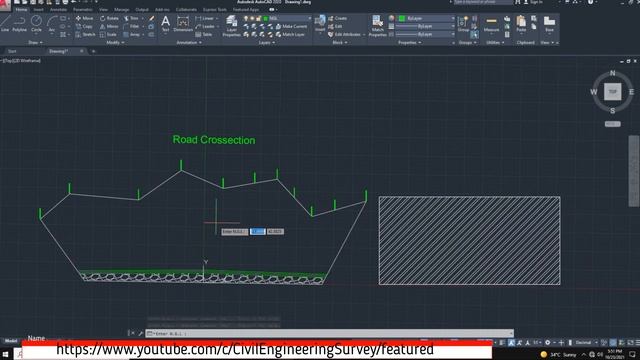Click the Rotate tool

tap(109, 18)
